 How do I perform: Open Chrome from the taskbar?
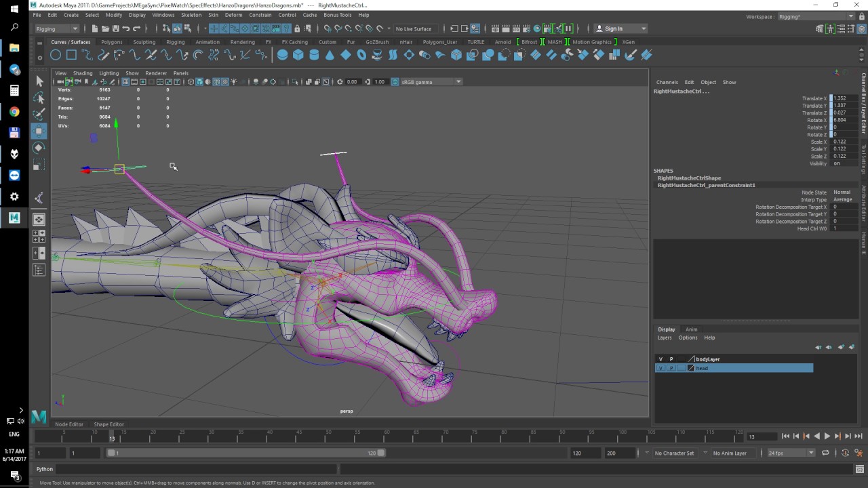pos(14,112)
